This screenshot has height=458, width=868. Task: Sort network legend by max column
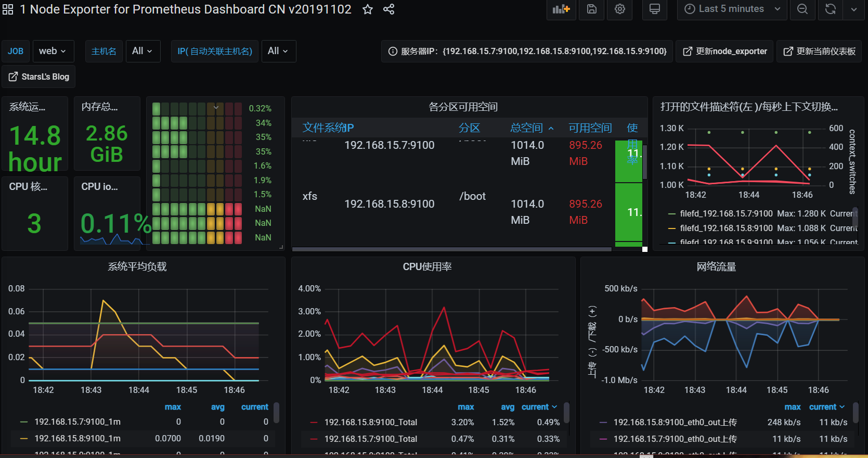[x=793, y=407]
